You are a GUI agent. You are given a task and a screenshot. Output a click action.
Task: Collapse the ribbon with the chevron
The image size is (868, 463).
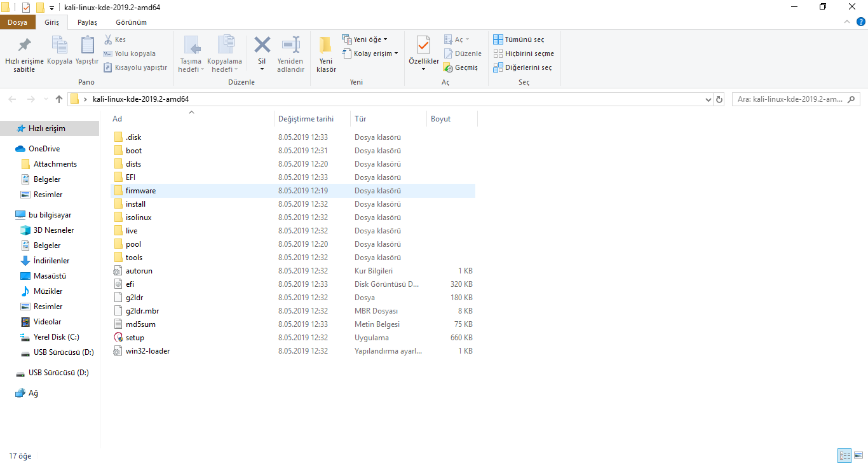tap(847, 22)
